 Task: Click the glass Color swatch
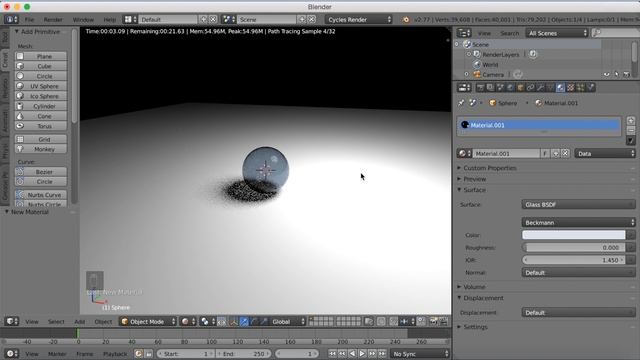tap(573, 235)
